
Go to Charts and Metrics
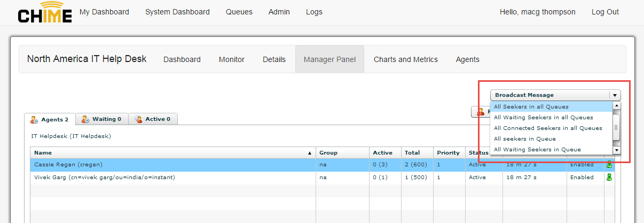[x=406, y=59]
